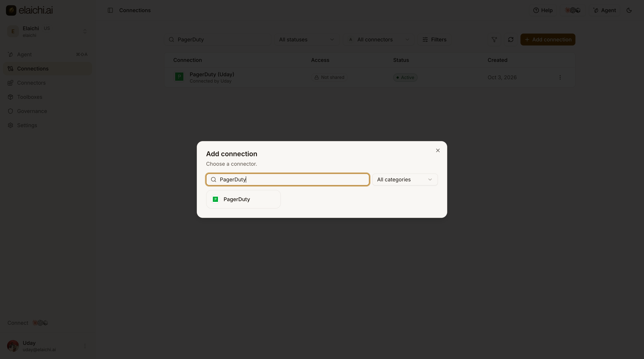Click the magnifier icon in dialog search
The width and height of the screenshot is (644, 359).
(214, 179)
